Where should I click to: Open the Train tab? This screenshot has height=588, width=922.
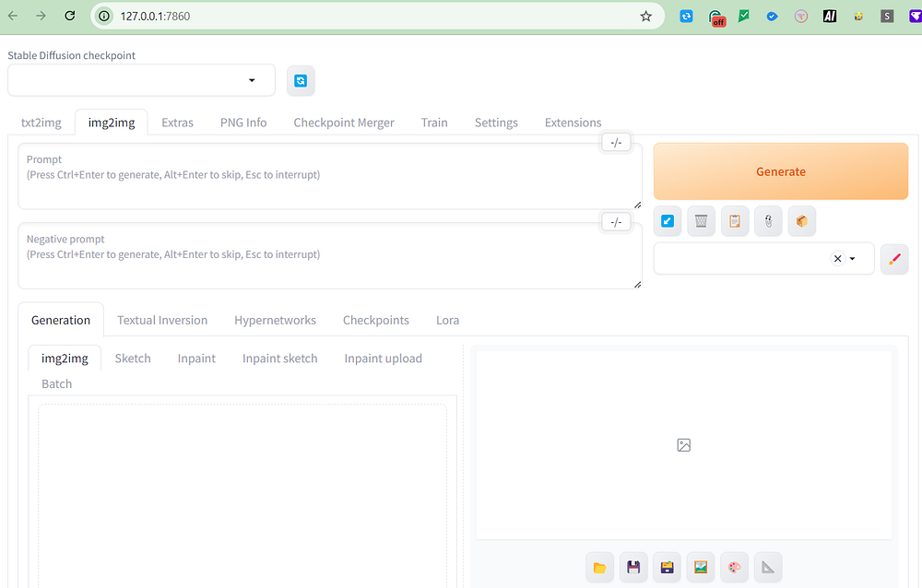tap(434, 123)
